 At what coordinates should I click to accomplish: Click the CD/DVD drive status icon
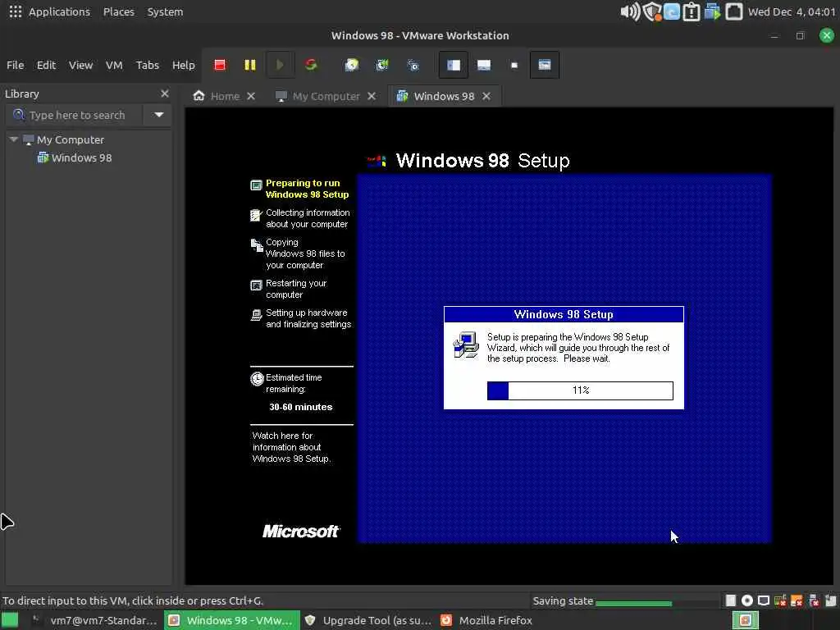point(746,600)
